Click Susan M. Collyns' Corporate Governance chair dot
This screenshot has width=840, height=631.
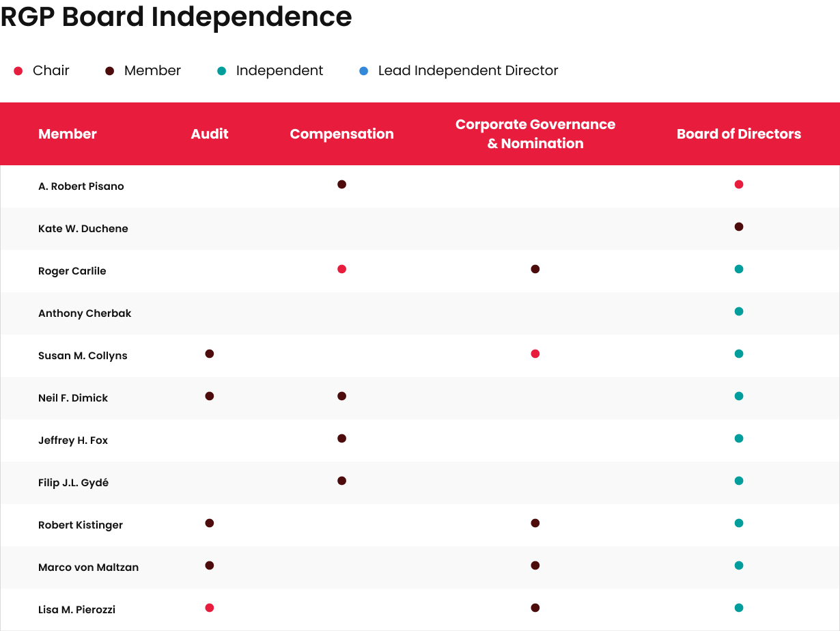[535, 354]
